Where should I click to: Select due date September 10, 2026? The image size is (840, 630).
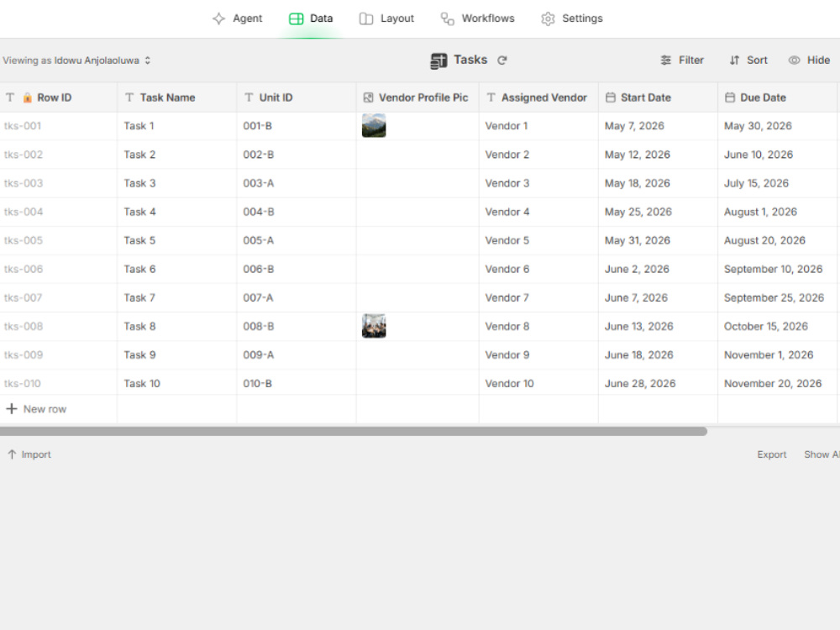coord(778,269)
